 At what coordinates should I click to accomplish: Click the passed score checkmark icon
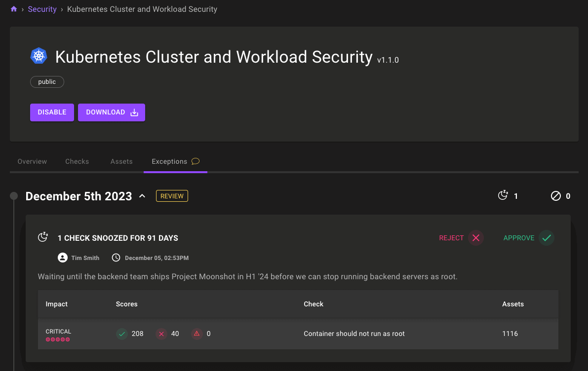click(122, 334)
